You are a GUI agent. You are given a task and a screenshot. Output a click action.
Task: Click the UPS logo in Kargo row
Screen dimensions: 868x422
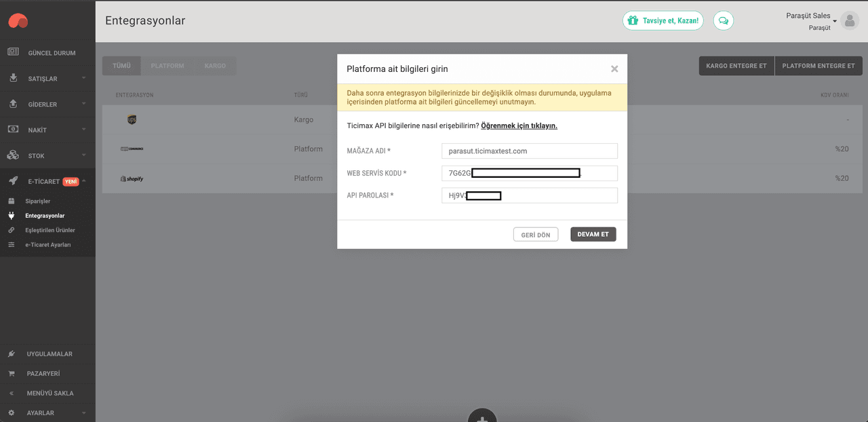click(x=132, y=119)
